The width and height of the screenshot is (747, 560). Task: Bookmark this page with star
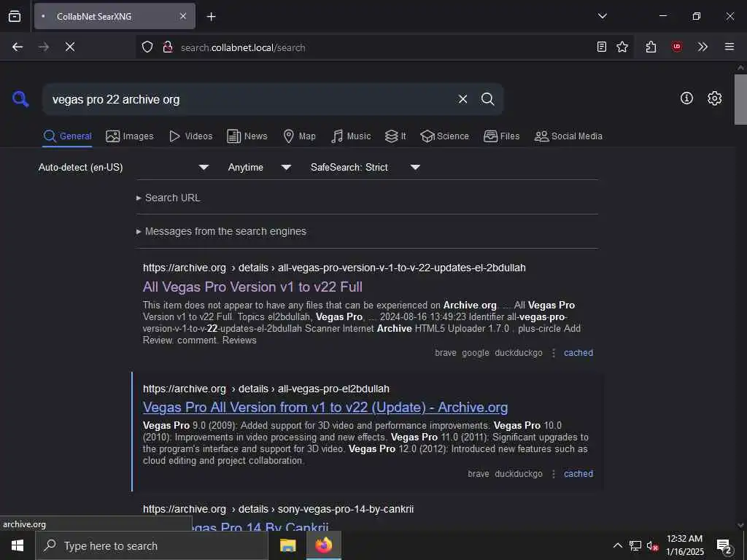(x=622, y=47)
